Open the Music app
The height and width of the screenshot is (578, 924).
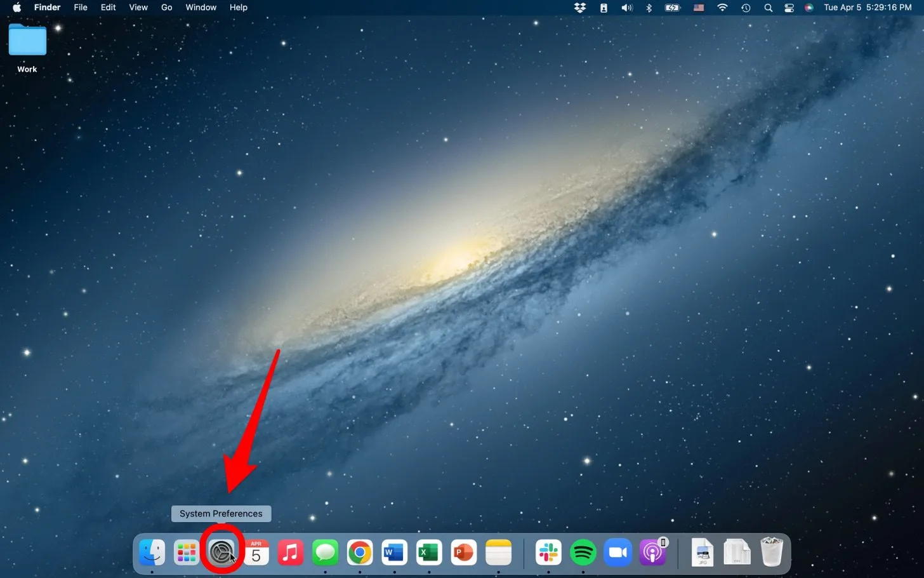pyautogui.click(x=291, y=553)
